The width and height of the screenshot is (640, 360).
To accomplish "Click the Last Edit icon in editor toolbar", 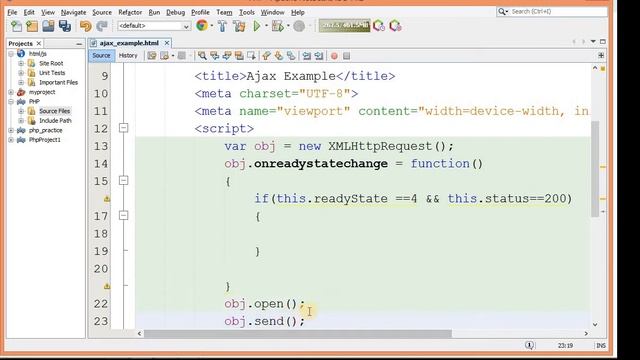I will click(x=152, y=56).
